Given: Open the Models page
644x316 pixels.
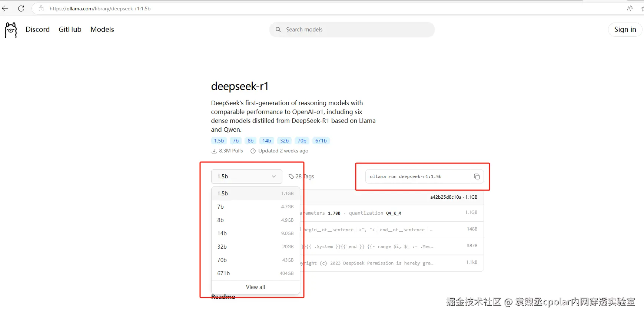Looking at the screenshot, I should pyautogui.click(x=102, y=29).
